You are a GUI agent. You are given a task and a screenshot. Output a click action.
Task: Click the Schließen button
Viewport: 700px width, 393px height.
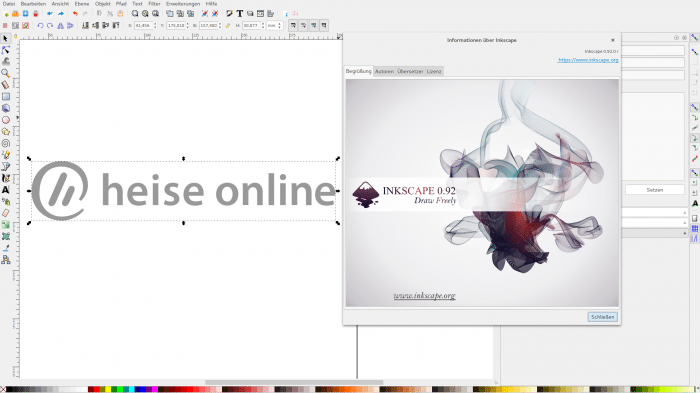click(603, 317)
